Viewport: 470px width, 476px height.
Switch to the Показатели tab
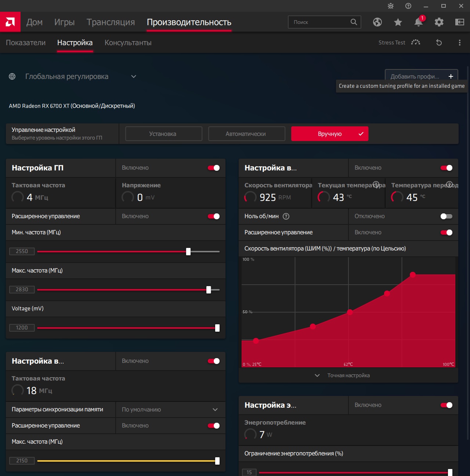[26, 43]
